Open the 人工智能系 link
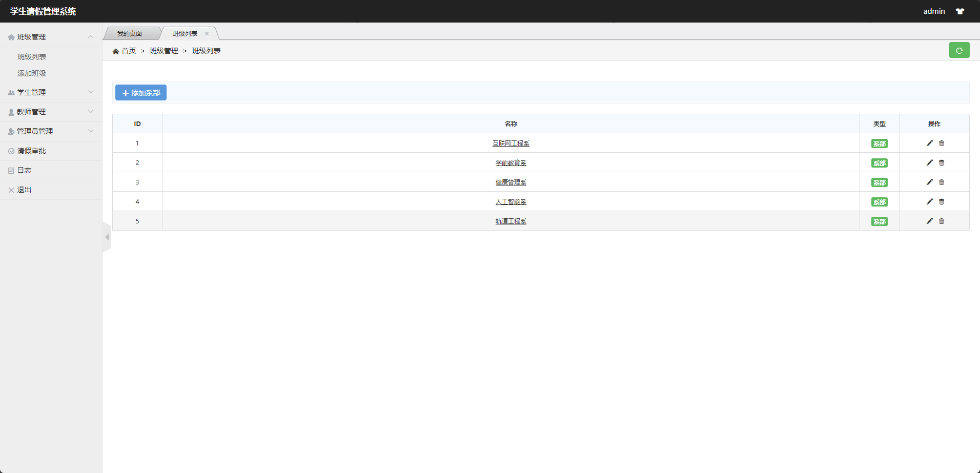980x473 pixels. pyautogui.click(x=511, y=202)
